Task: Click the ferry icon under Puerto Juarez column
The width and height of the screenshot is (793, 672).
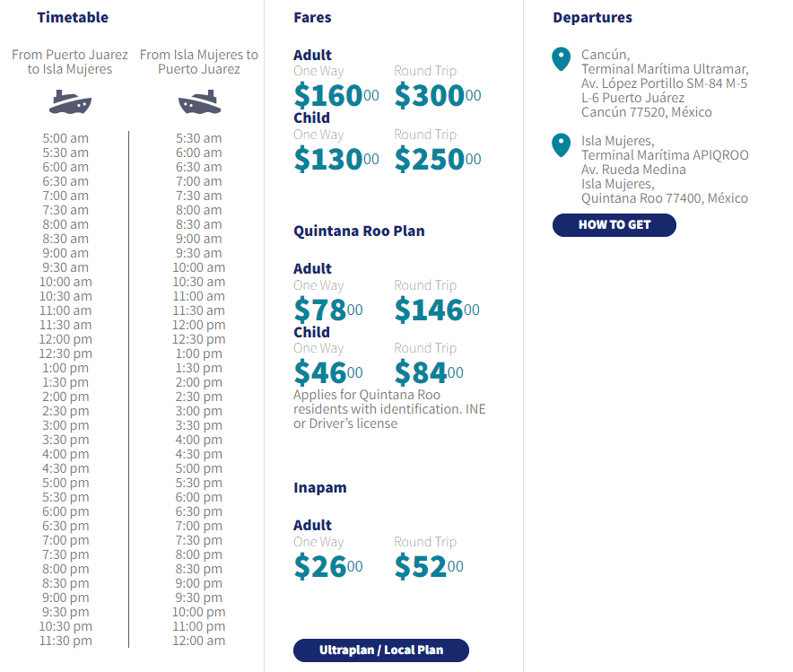Action: 70,101
